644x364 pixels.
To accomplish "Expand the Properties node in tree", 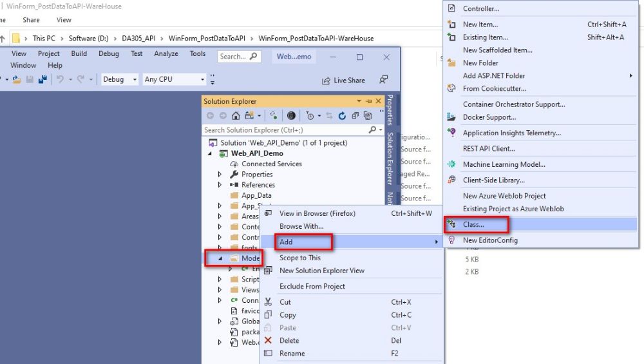I will coord(220,175).
